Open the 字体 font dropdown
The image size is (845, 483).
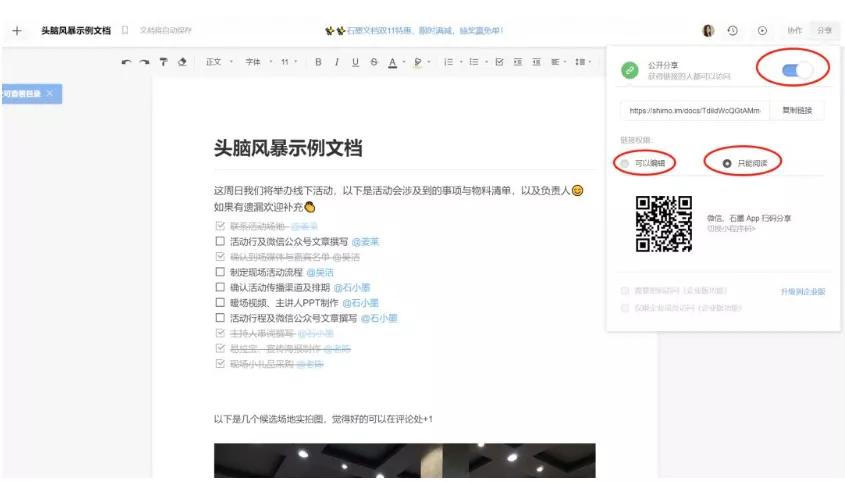pos(259,62)
